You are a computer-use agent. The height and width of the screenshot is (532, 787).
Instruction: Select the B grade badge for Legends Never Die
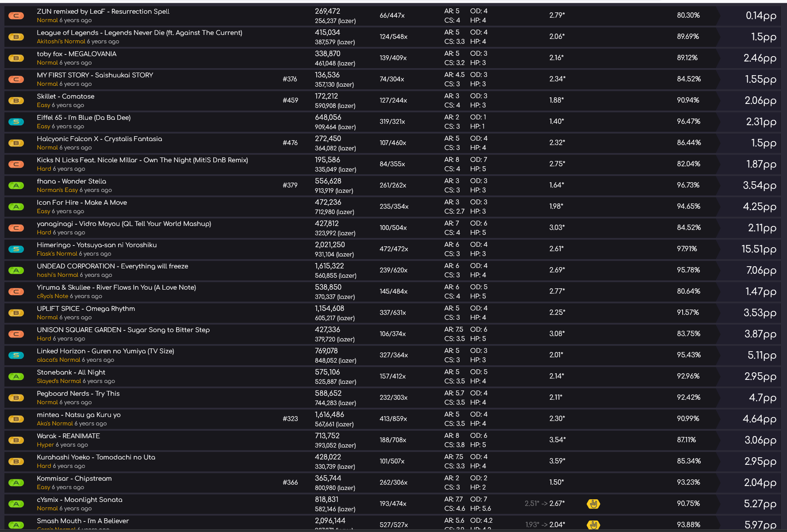16,37
